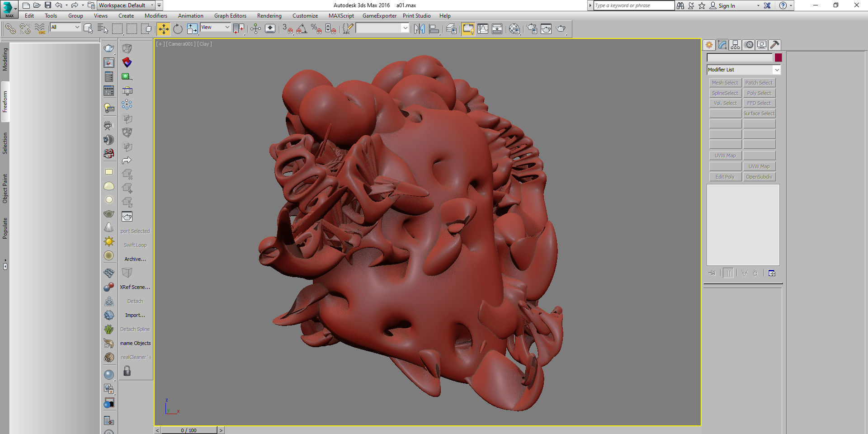Open the Workspace: Default selector
Screen dimensions: 868x434
(126, 5)
